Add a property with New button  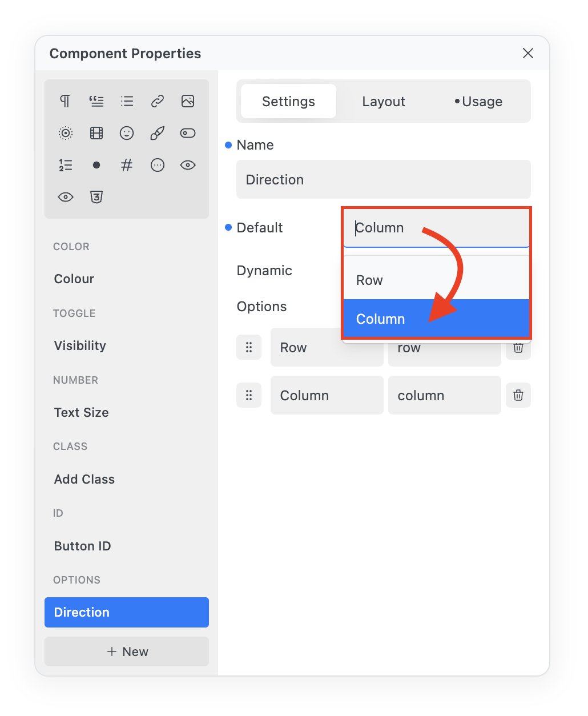point(127,651)
